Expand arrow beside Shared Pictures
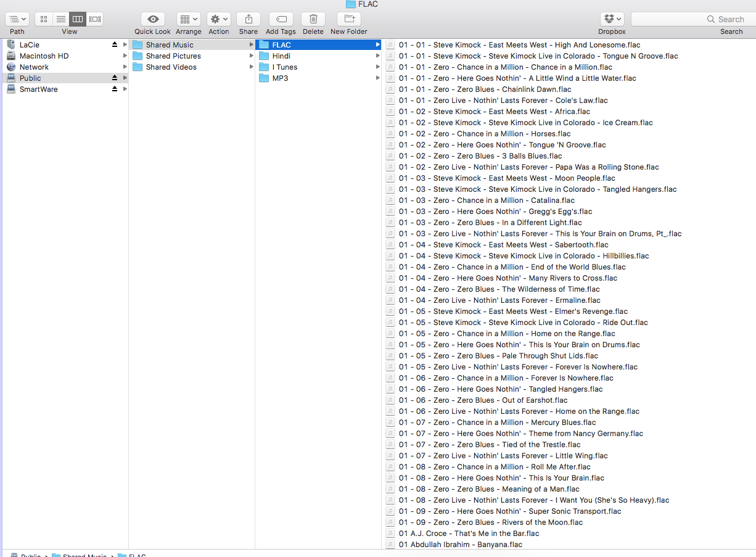This screenshot has width=756, height=557. [x=252, y=56]
